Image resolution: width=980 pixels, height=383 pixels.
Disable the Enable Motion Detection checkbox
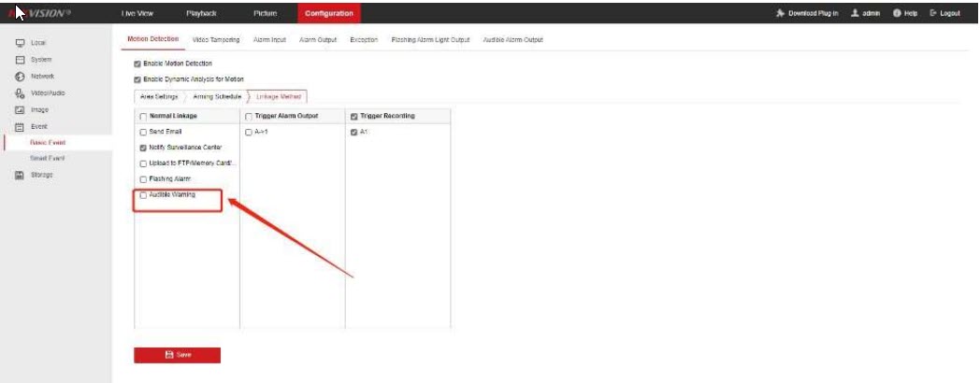[x=137, y=64]
